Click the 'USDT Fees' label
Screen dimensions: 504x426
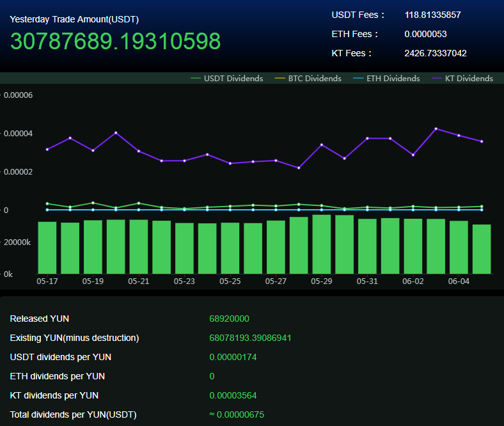point(358,15)
